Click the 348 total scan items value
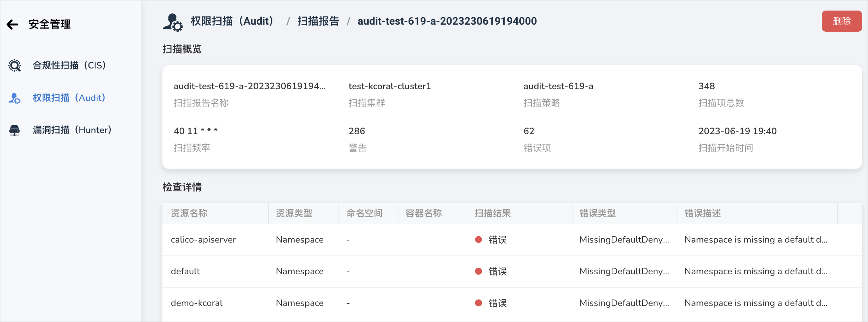The image size is (868, 322). [707, 86]
